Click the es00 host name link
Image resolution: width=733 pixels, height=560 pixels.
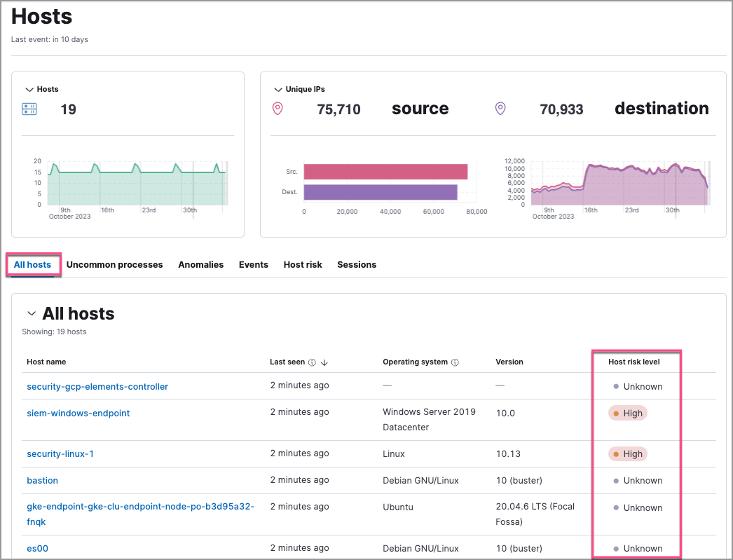click(x=37, y=548)
